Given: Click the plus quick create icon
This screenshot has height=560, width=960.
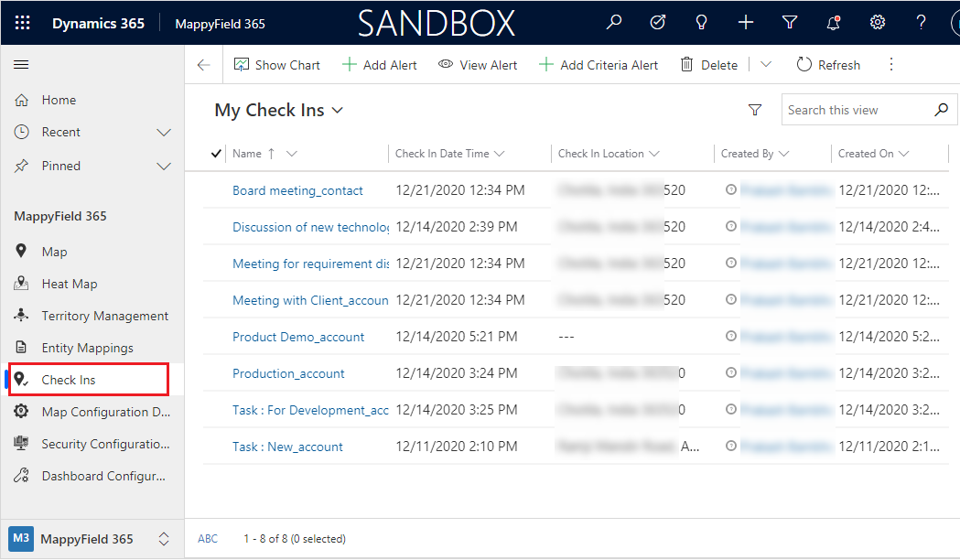Looking at the screenshot, I should coord(746,23).
